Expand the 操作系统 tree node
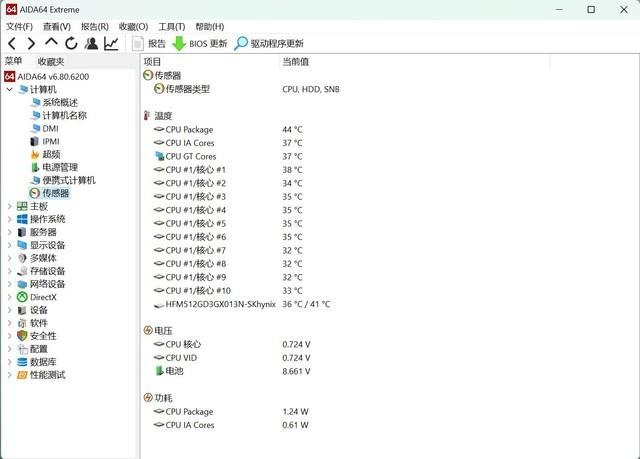Viewport: 640px width, 459px height. pos(10,219)
